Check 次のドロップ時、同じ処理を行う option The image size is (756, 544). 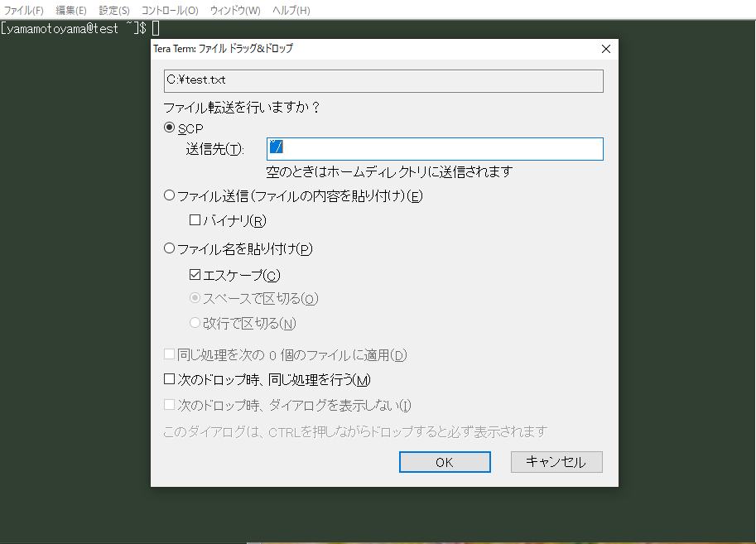(x=171, y=380)
